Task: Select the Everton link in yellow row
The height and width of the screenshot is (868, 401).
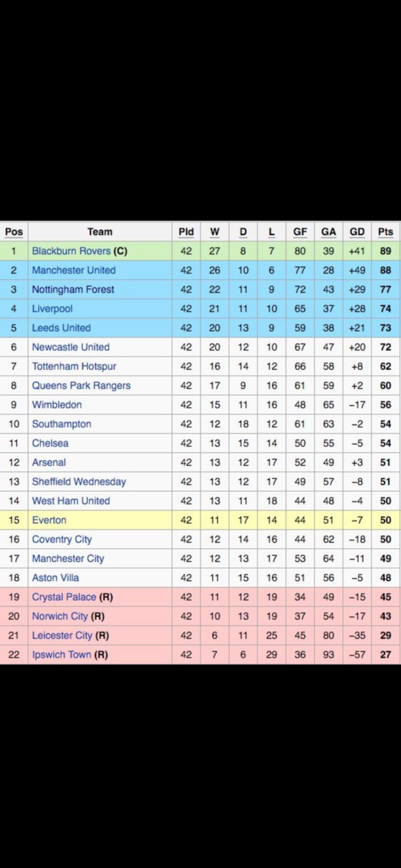Action: pyautogui.click(x=49, y=520)
